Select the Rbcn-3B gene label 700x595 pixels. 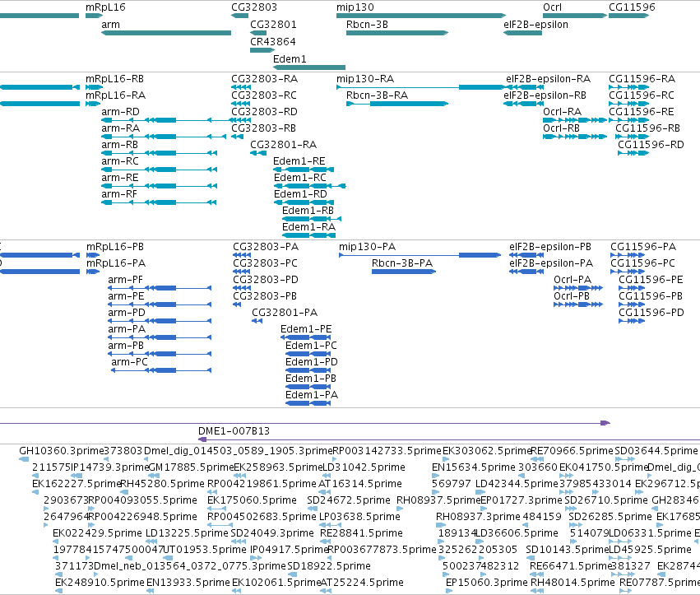pyautogui.click(x=367, y=25)
